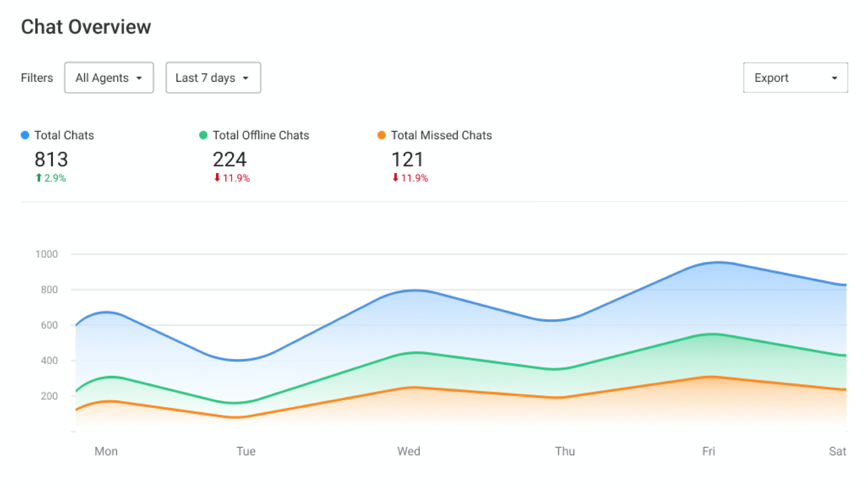The height and width of the screenshot is (488, 868).
Task: Open the Last 7 days date range dropdown
Action: 213,78
